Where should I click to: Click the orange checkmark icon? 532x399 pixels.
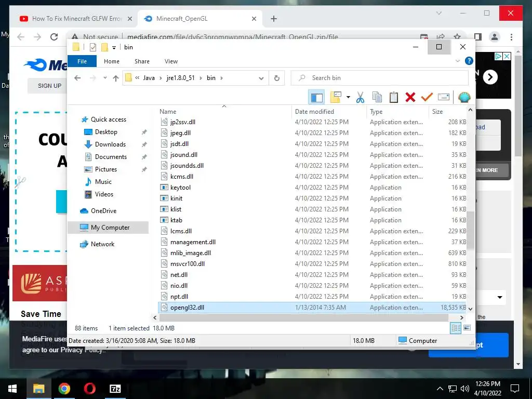pyautogui.click(x=427, y=97)
